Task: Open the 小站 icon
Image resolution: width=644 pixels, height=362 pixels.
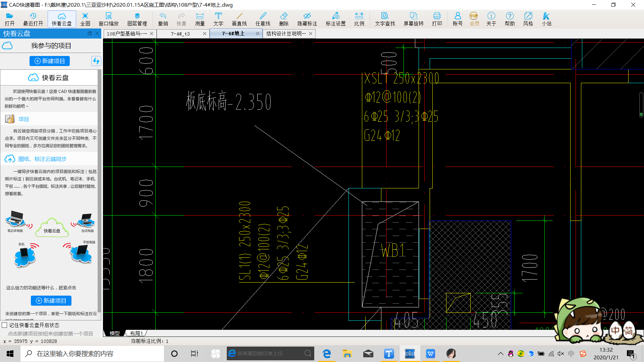Action: 547,19
